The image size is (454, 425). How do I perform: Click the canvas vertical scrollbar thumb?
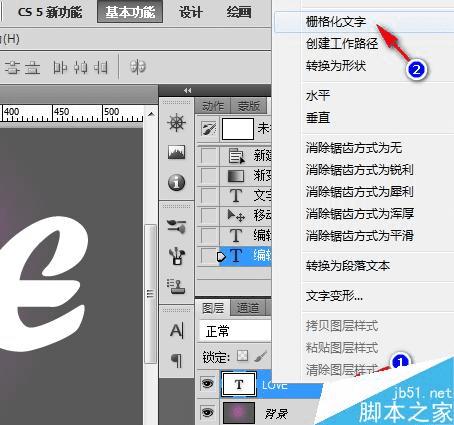click(x=151, y=295)
